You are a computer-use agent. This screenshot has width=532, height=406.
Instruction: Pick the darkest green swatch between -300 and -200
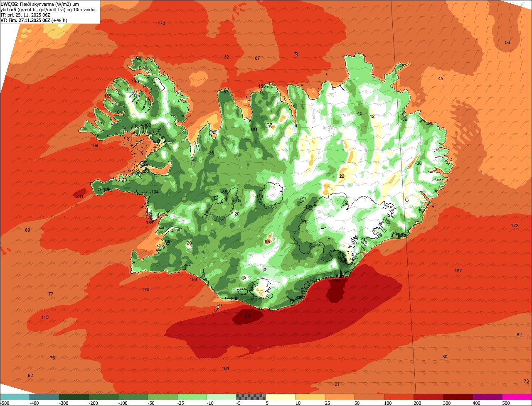(74, 397)
